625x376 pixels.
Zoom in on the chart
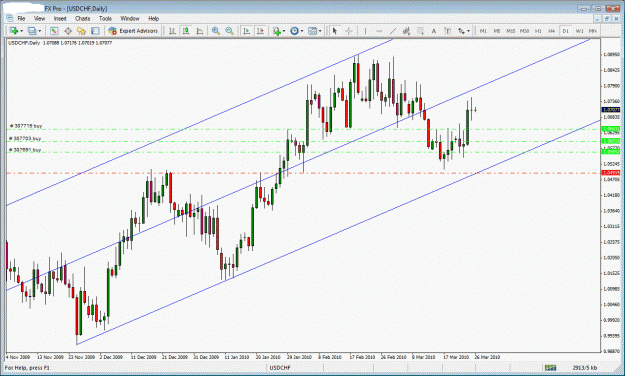point(216,31)
